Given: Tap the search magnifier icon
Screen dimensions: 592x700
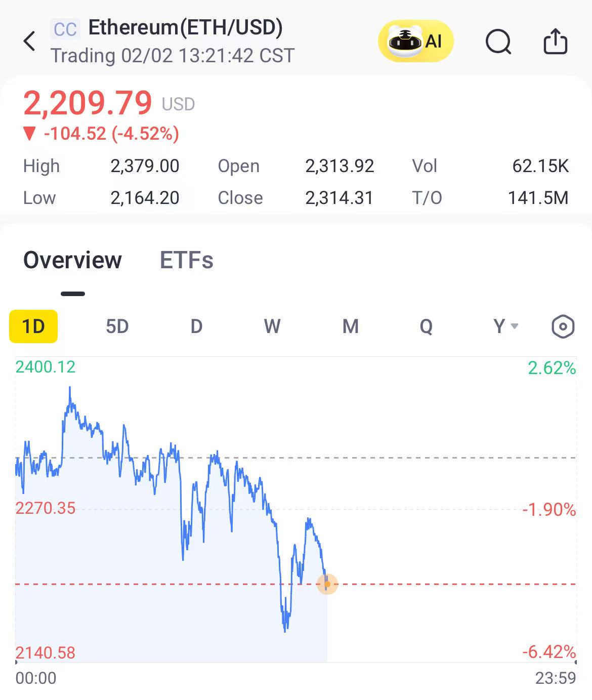Looking at the screenshot, I should [x=498, y=41].
